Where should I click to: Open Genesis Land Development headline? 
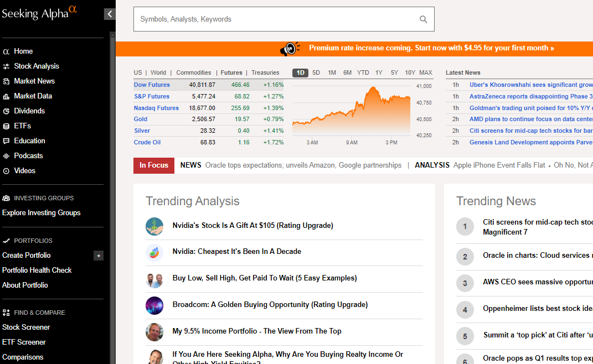click(531, 143)
